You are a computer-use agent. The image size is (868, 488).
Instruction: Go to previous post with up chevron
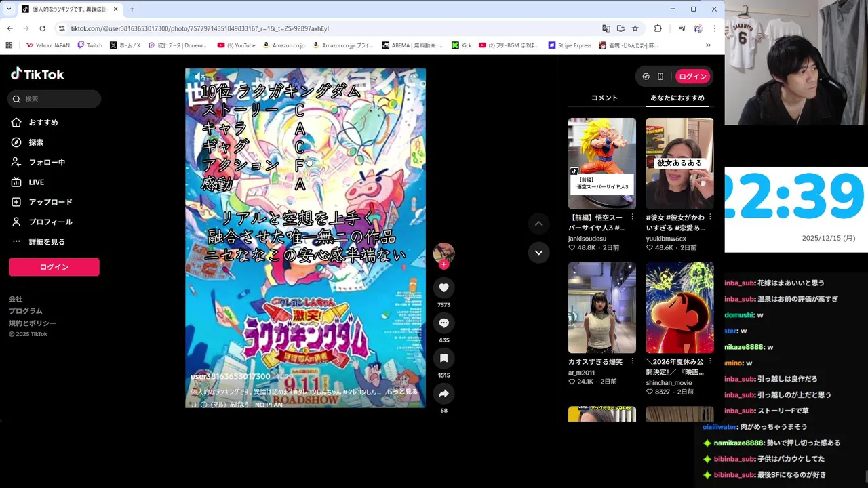tap(538, 224)
